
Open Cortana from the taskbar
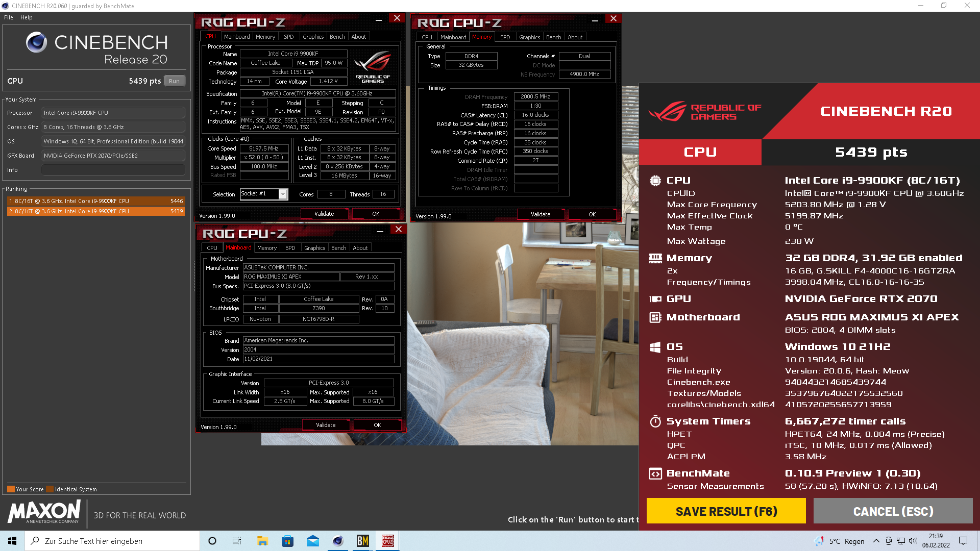(x=212, y=541)
